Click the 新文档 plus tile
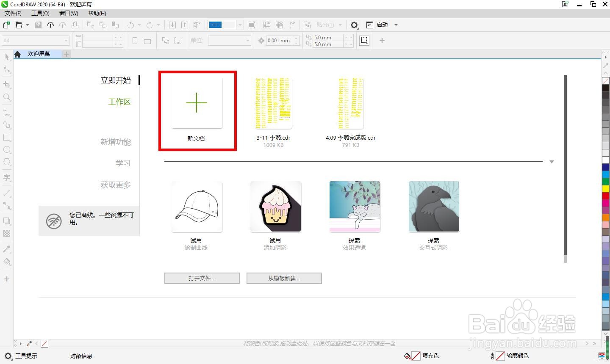This screenshot has width=610, height=364. (x=197, y=103)
